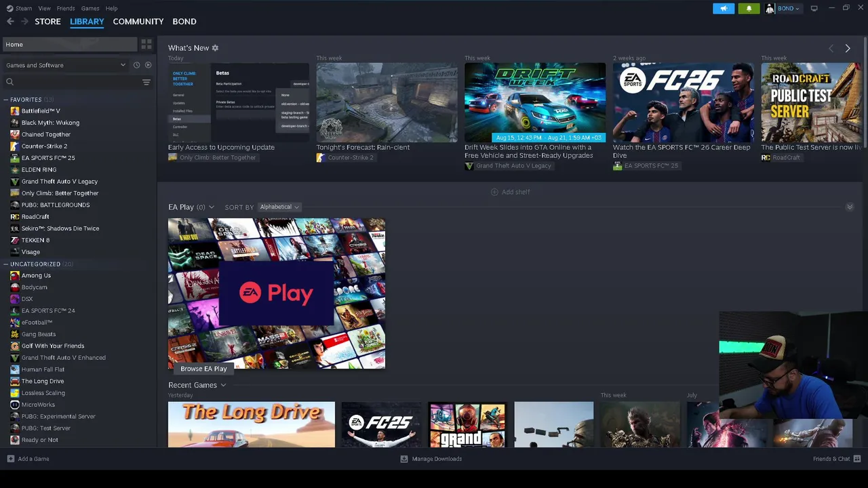Go to next What's New page arrow
Screen dimensions: 868x488
coord(848,49)
